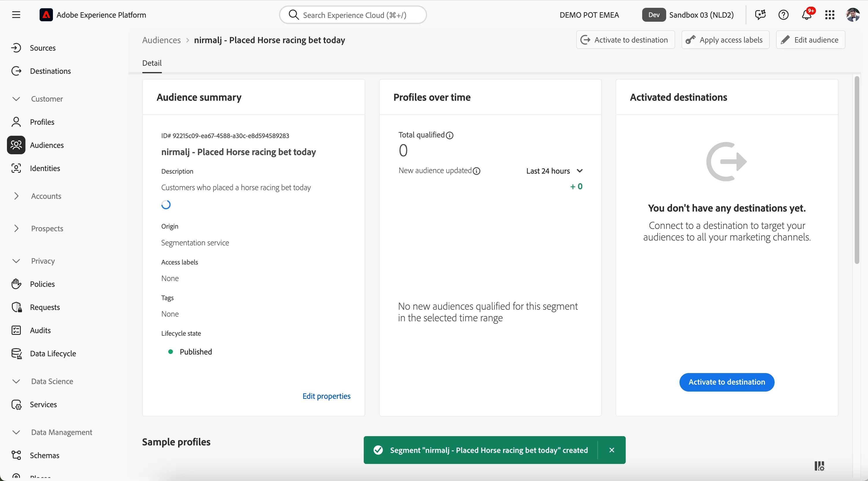
Task: Select the Detail tab
Action: (x=152, y=63)
